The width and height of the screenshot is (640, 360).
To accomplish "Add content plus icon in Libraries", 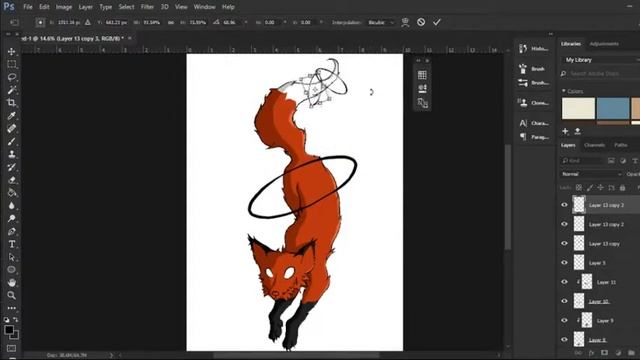I will point(565,131).
